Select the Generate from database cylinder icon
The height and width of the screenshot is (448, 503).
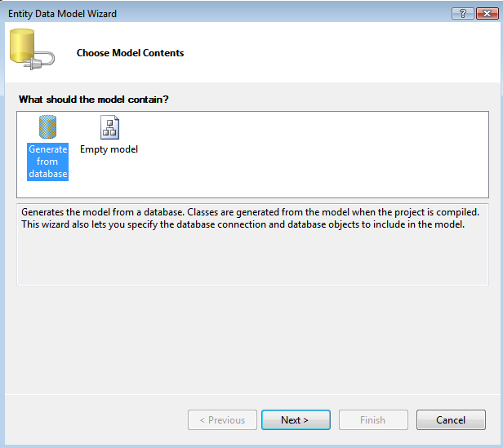pos(47,127)
